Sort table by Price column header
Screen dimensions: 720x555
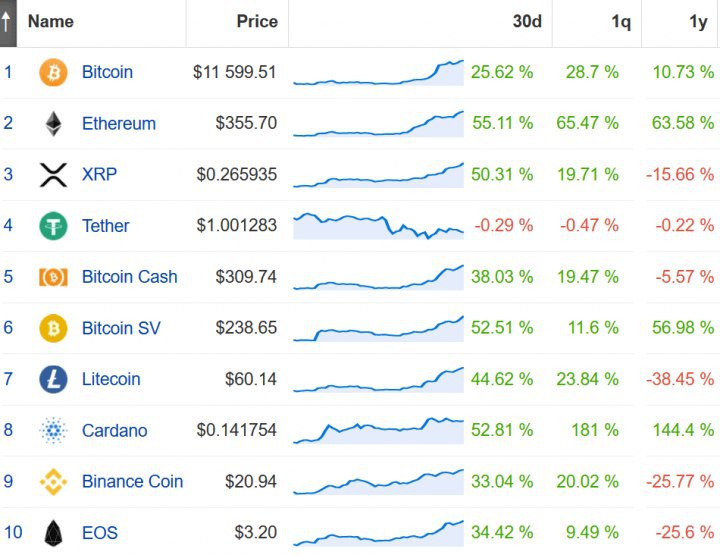point(257,22)
